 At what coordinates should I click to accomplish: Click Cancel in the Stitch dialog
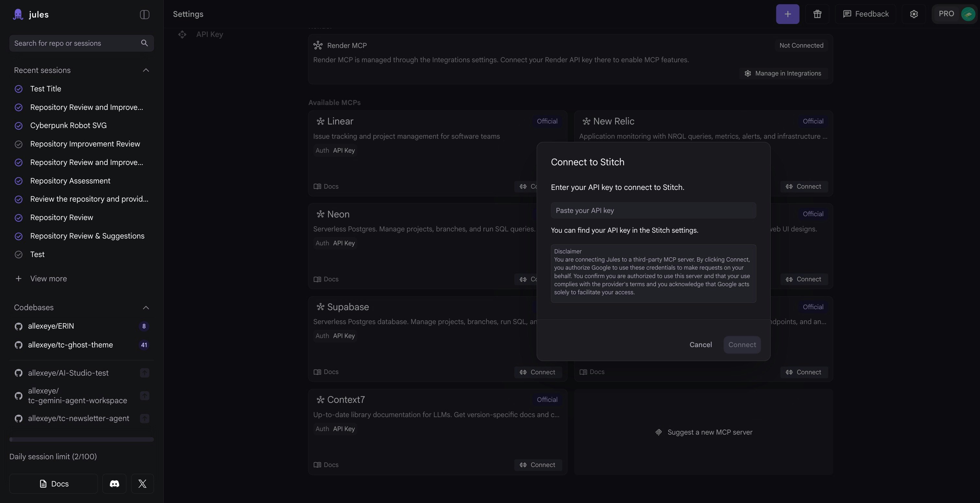(x=700, y=345)
